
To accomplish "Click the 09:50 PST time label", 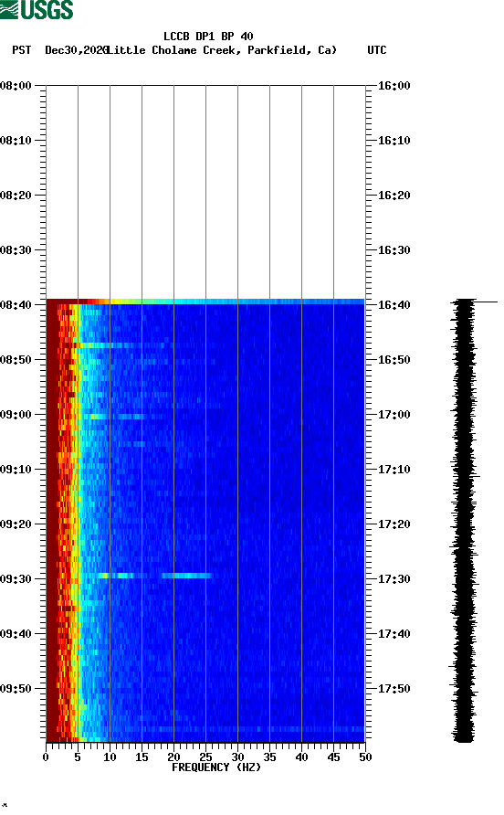I will [16, 689].
